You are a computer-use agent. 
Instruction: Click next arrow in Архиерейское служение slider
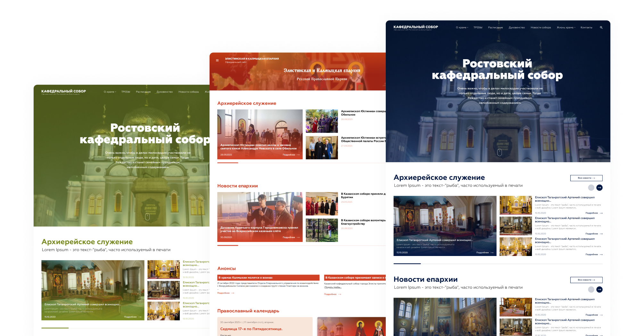(x=599, y=188)
